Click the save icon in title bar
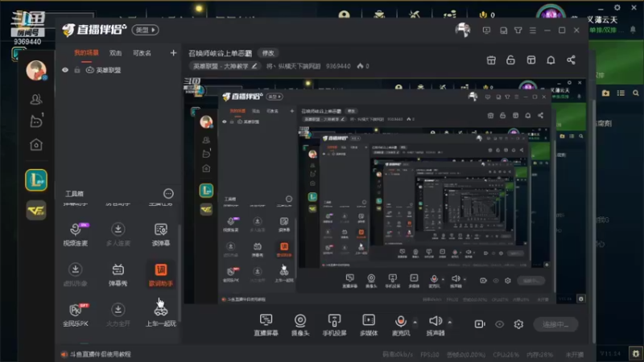This screenshot has width=644, height=362. 504,31
